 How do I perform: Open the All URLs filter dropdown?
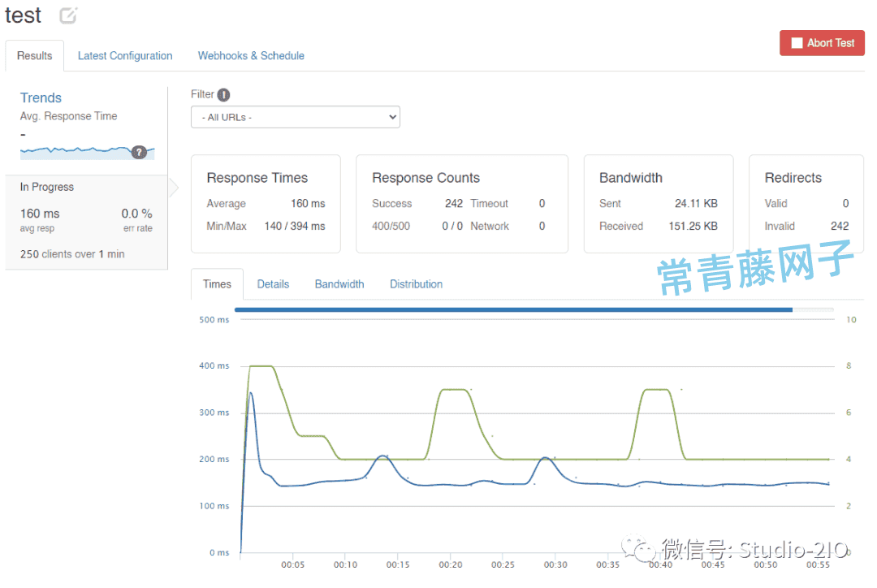[296, 117]
